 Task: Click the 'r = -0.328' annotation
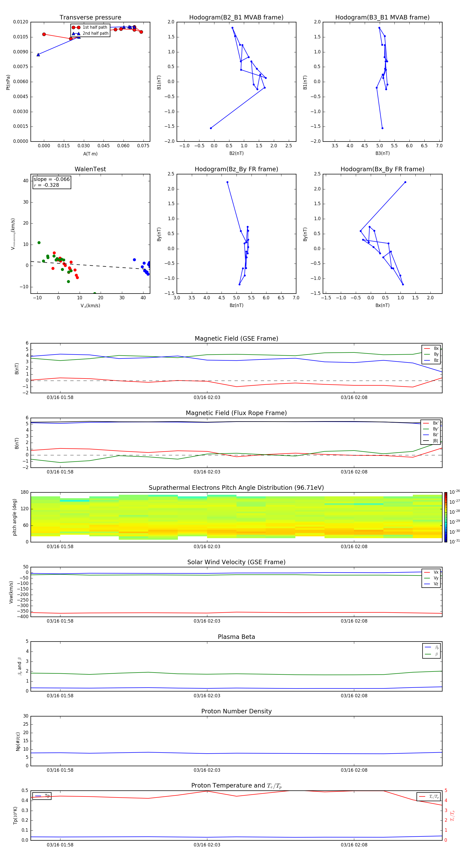(x=47, y=185)
